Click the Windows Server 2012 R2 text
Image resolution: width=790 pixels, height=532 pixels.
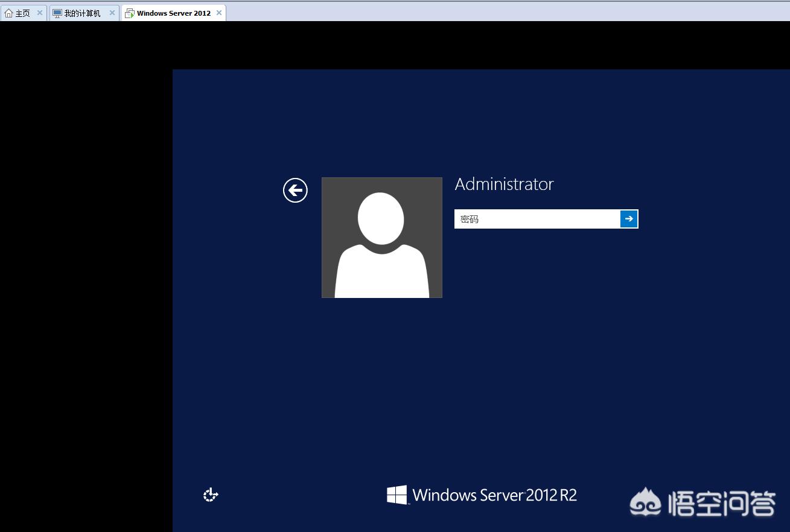click(494, 495)
